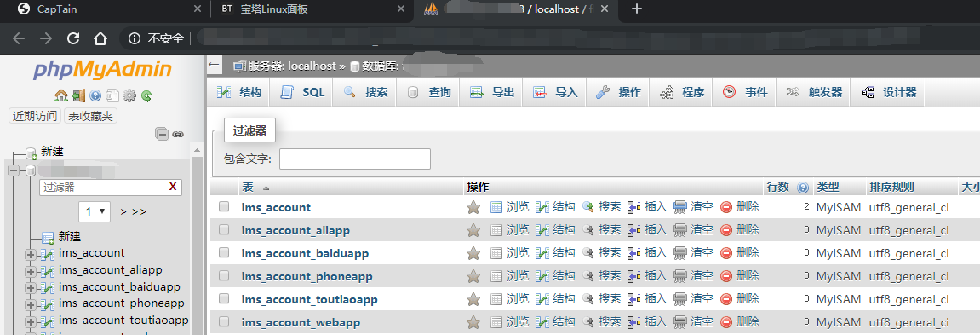Go to next page with single > in sidebar

tap(123, 211)
